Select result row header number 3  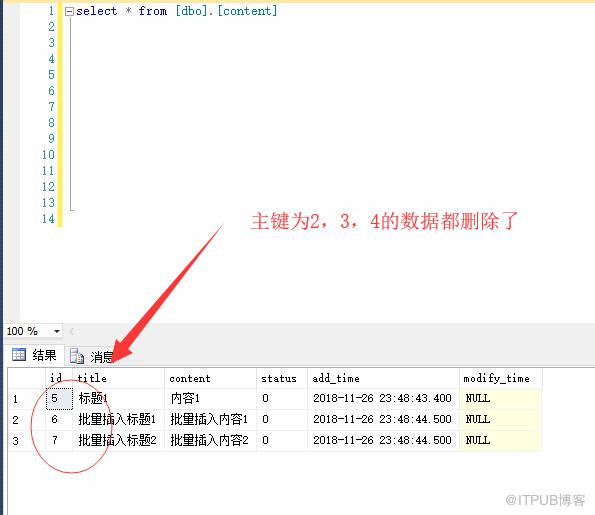27,440
